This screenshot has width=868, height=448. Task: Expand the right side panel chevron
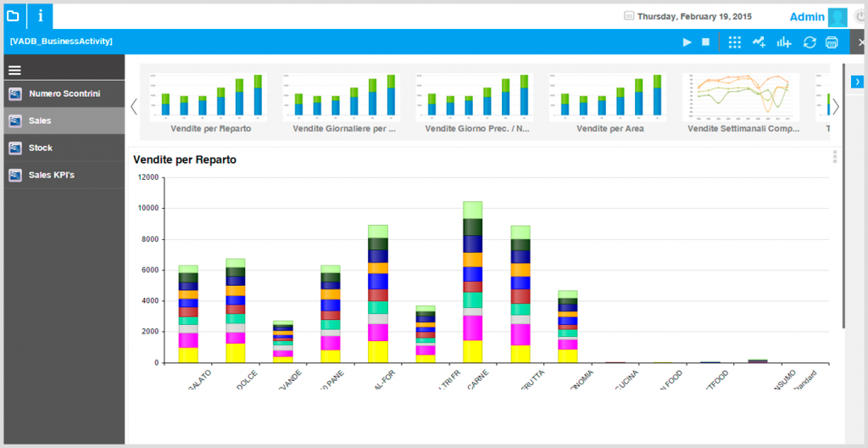click(x=858, y=82)
